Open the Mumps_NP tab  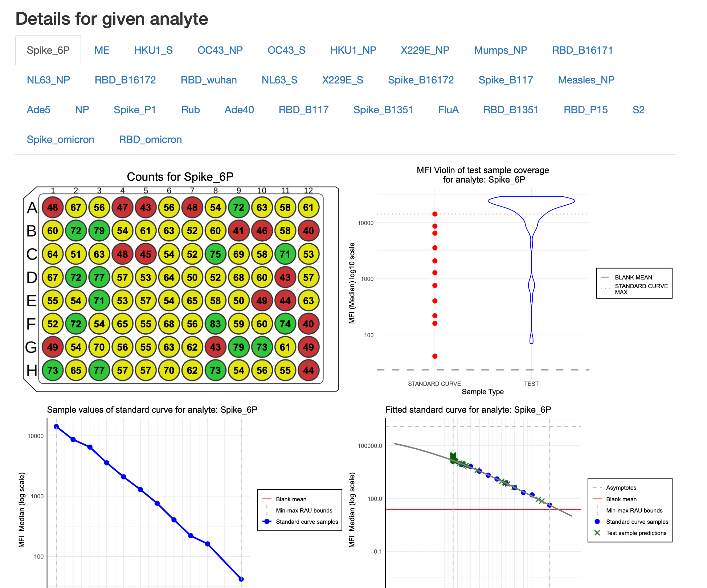click(501, 50)
